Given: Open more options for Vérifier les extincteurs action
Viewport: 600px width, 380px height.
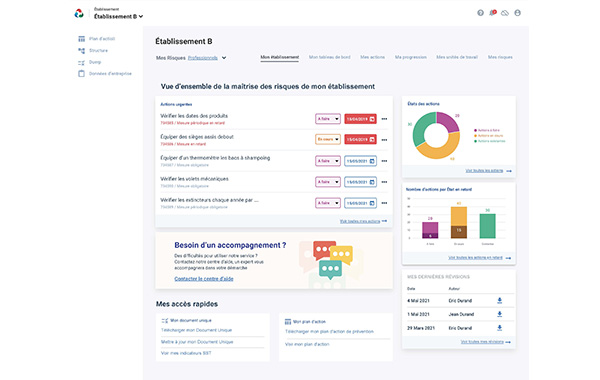Looking at the screenshot, I should tap(384, 203).
